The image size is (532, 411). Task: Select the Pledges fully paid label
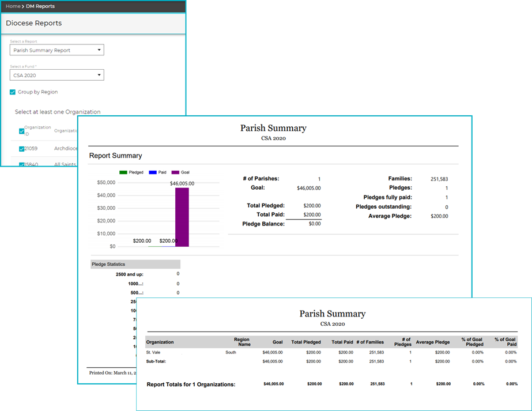click(387, 197)
